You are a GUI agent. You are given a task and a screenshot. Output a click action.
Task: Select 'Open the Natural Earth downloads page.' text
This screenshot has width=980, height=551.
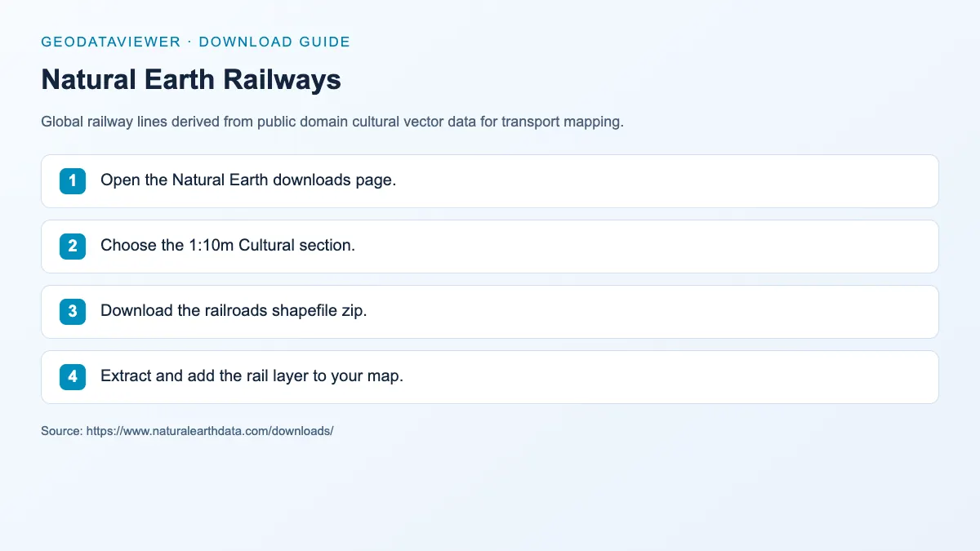(x=248, y=180)
